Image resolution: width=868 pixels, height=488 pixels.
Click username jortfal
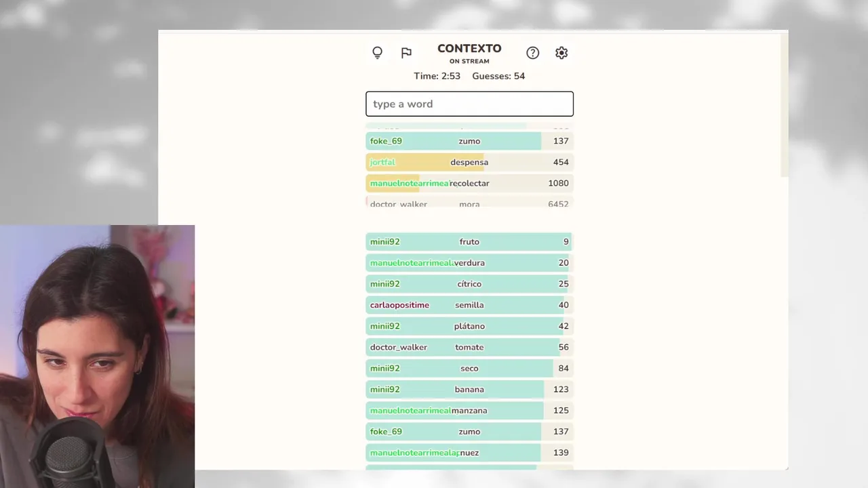tap(382, 162)
